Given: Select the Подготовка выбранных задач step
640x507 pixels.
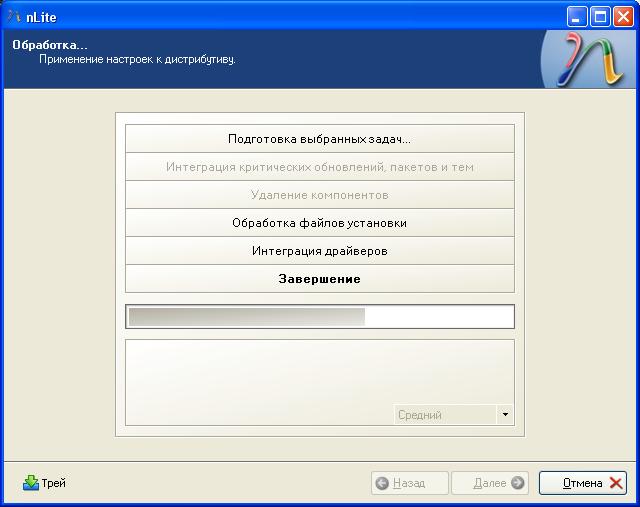Looking at the screenshot, I should [320, 139].
